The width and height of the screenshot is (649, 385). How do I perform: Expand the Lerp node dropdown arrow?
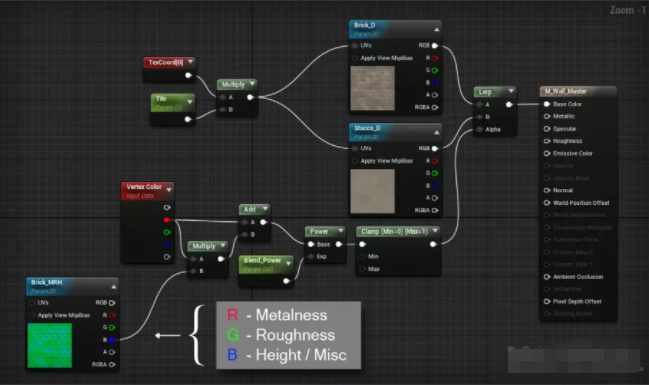click(x=511, y=91)
